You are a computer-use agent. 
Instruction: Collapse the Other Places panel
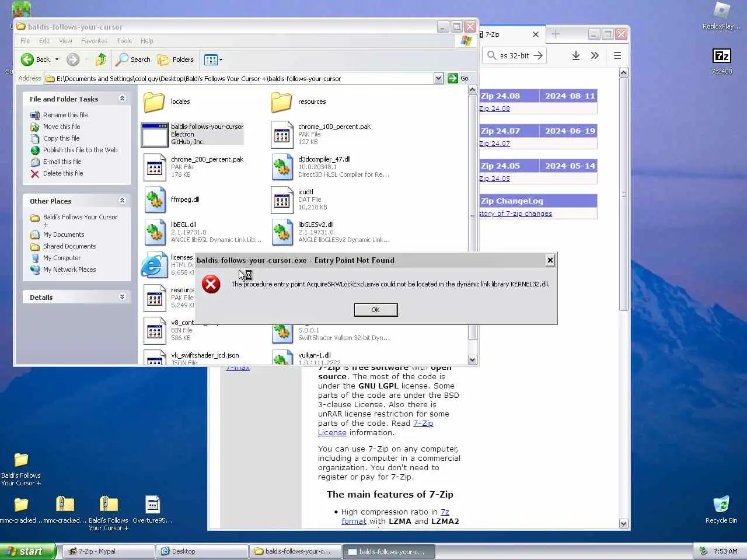pos(122,201)
